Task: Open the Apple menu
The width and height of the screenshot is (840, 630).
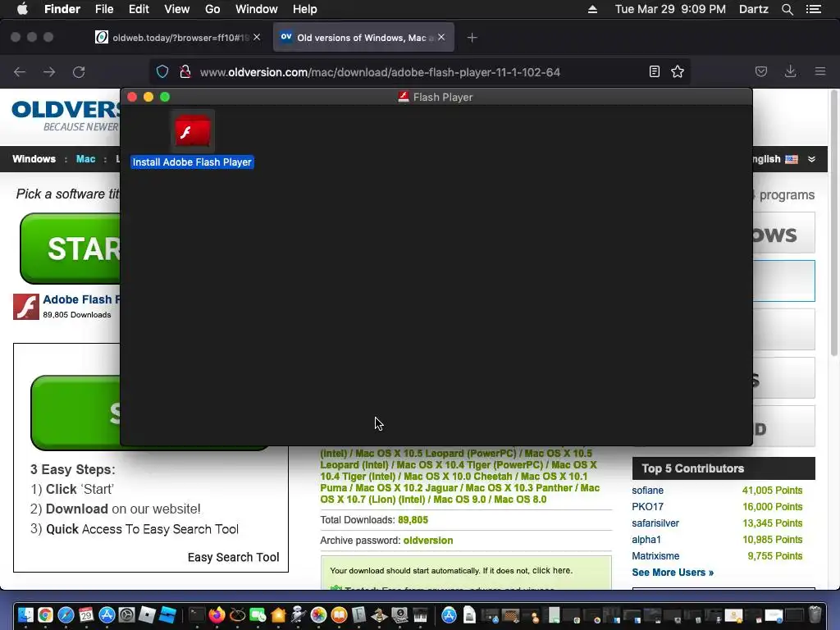Action: 22,9
